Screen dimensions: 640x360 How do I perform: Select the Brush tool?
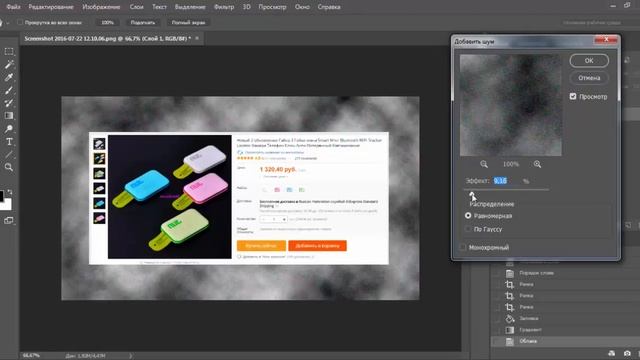[9, 90]
